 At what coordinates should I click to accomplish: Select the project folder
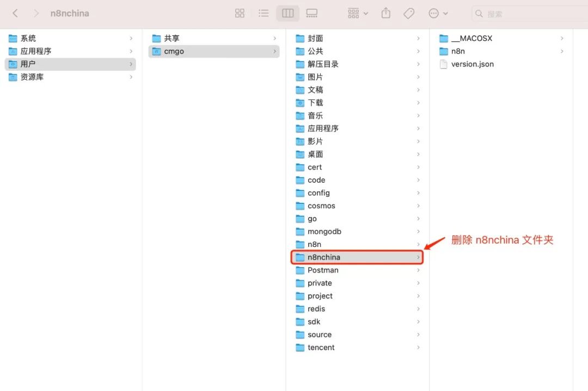point(357,296)
